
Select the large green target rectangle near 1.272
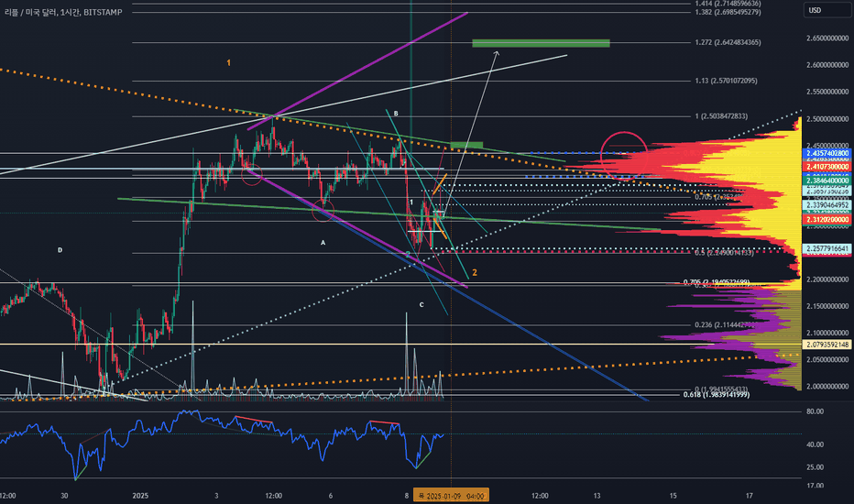541,43
